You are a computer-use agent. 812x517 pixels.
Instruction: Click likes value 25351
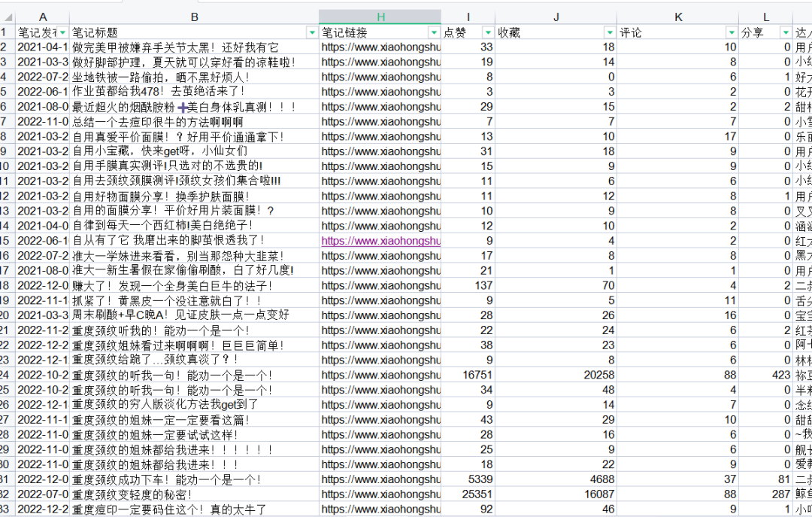[x=468, y=494]
